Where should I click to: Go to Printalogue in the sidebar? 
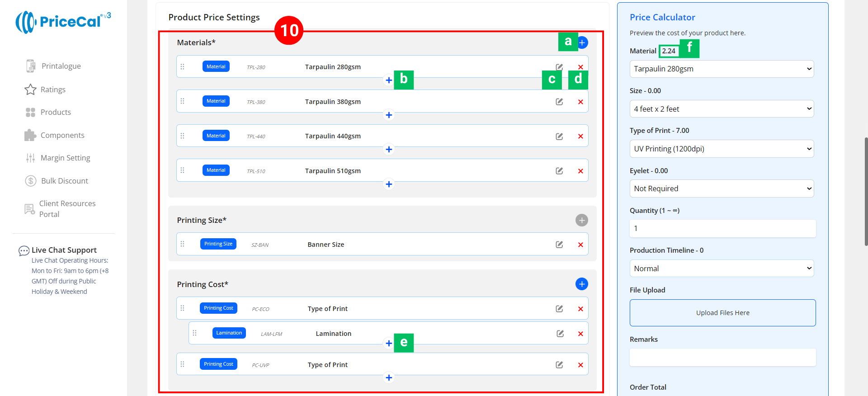pyautogui.click(x=61, y=66)
